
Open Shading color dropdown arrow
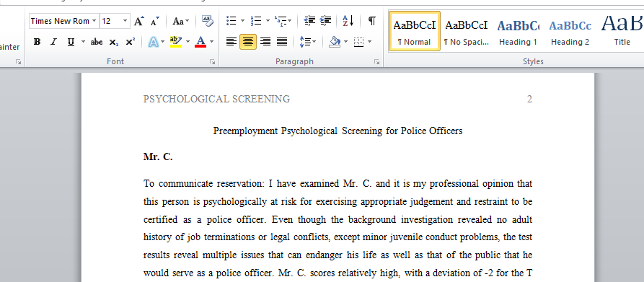pos(346,41)
